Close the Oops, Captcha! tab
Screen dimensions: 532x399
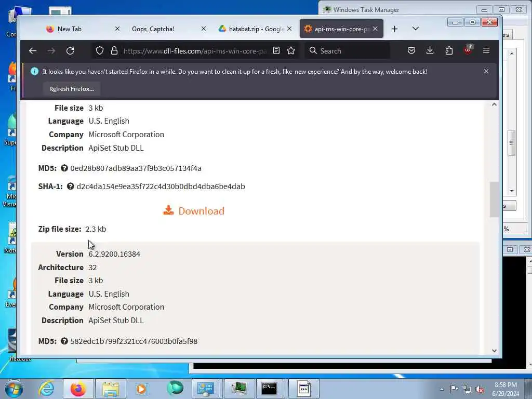pos(204,29)
